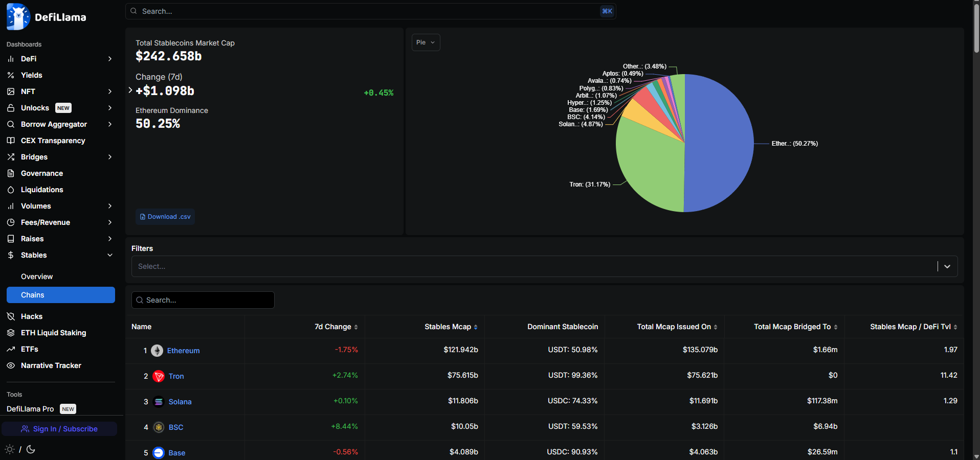Focus the chains table search field
This screenshot has height=460, width=980.
pos(203,300)
